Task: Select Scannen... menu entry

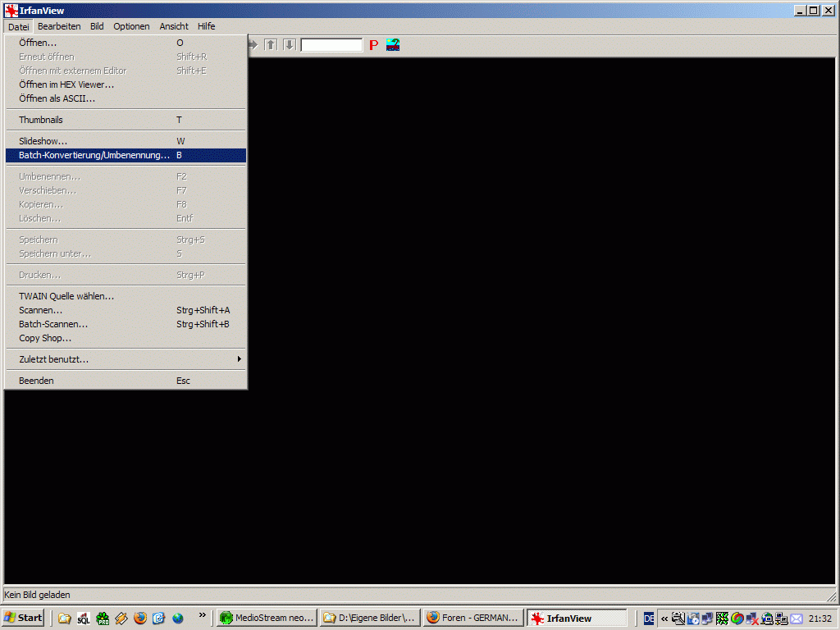Action: tap(126, 310)
